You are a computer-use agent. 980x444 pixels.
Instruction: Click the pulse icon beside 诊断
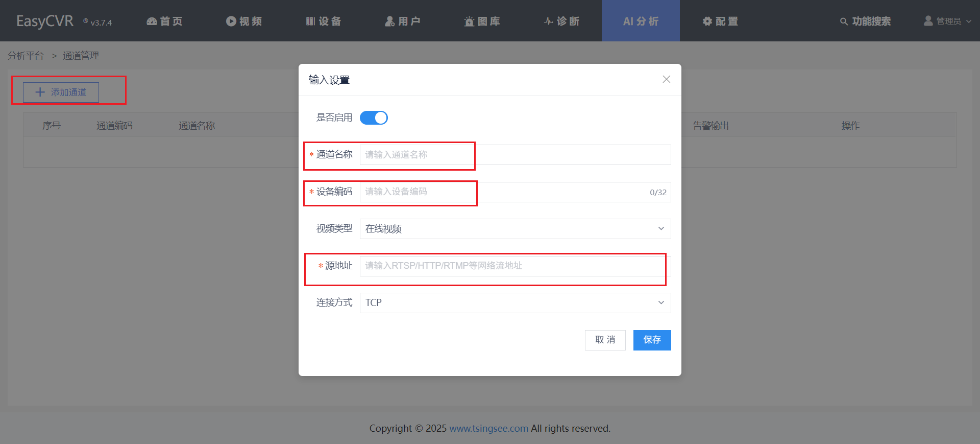pos(549,21)
